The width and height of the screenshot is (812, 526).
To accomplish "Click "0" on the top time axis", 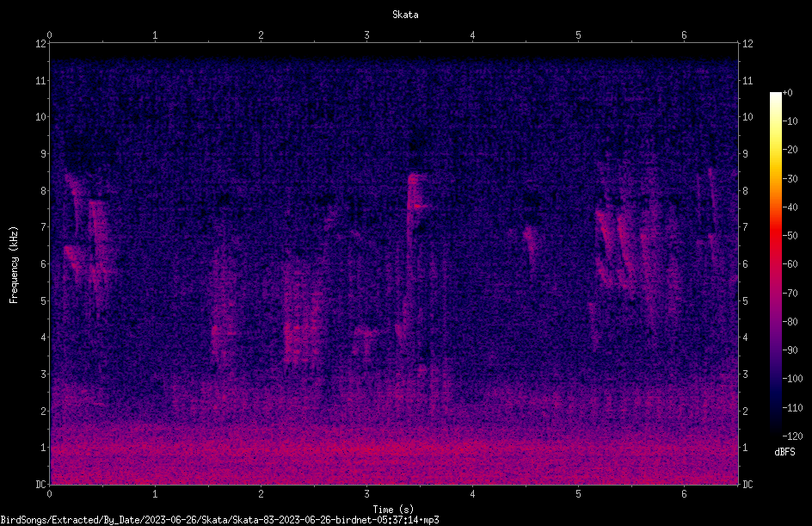I will (x=49, y=35).
